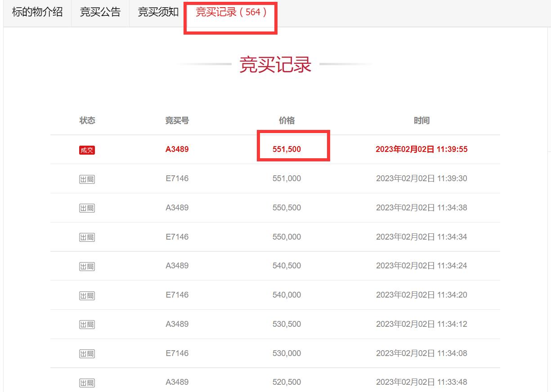Click bidder E7146 at price 550,000
551x392 pixels.
(x=177, y=237)
